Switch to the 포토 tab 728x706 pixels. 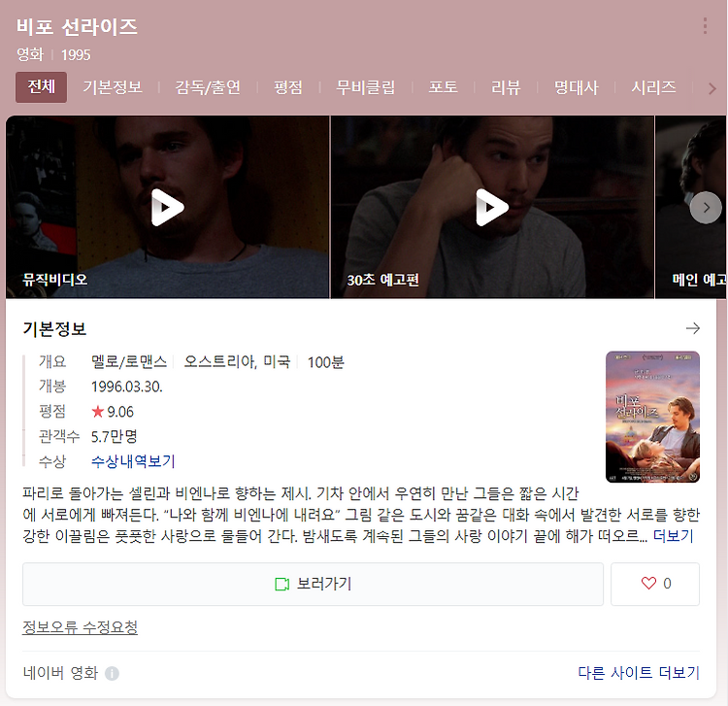coord(443,87)
